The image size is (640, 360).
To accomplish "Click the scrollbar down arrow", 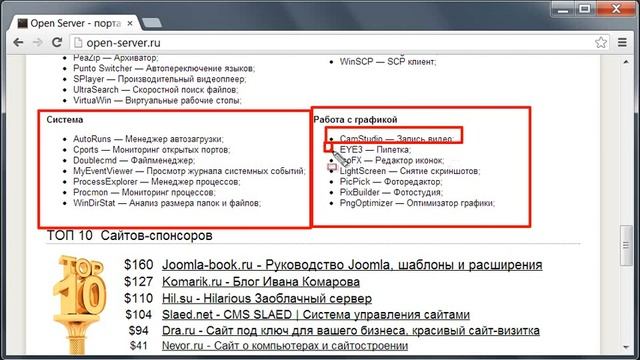I will coord(626,347).
